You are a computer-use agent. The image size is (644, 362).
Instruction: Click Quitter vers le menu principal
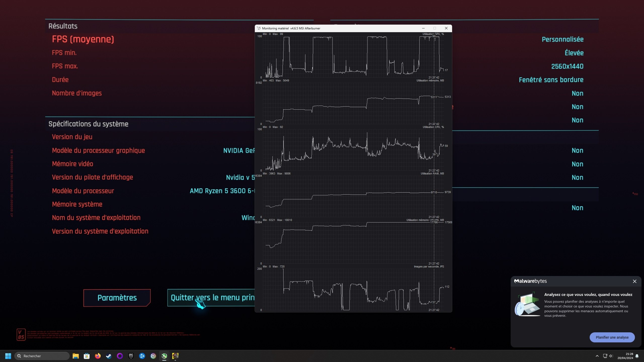[x=212, y=298]
